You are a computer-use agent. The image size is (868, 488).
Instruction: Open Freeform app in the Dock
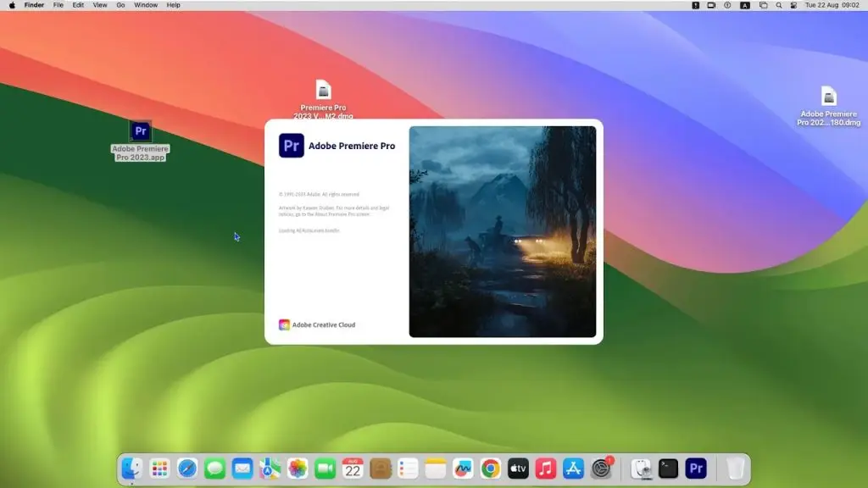[x=463, y=469]
